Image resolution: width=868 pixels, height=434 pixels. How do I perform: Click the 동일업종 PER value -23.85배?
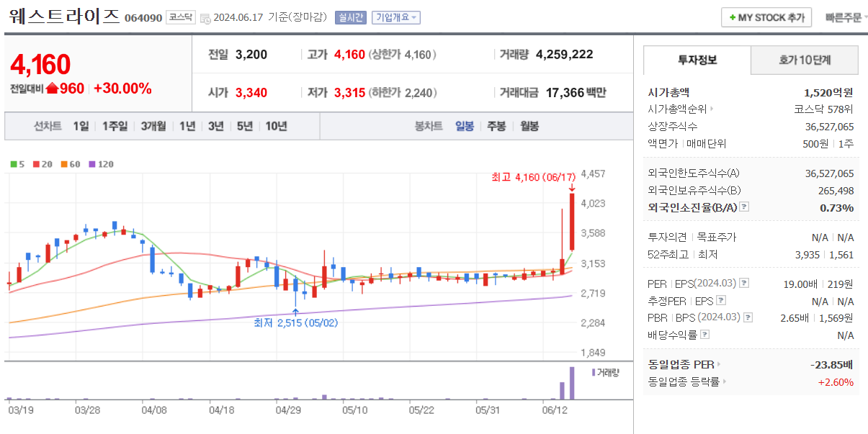click(x=832, y=364)
